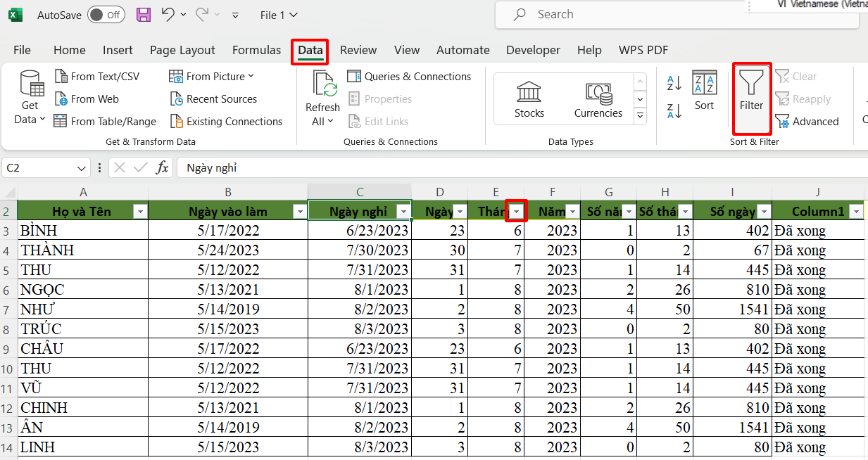Open the Tháng column filter dropdown

(516, 210)
